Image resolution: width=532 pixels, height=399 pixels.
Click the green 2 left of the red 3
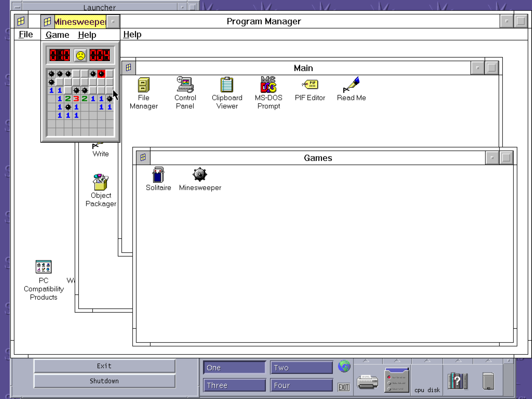(68, 99)
